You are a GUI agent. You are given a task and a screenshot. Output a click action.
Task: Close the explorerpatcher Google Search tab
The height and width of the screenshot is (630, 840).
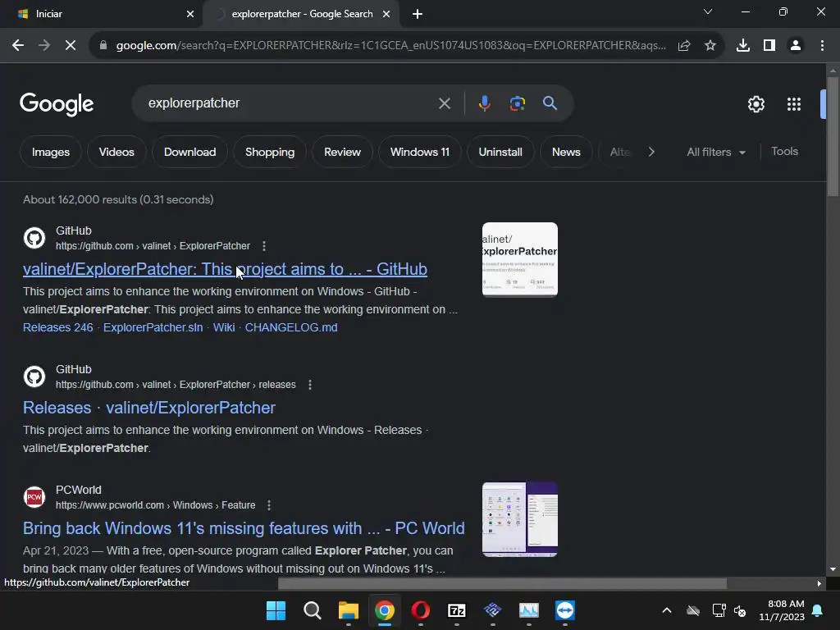click(386, 14)
